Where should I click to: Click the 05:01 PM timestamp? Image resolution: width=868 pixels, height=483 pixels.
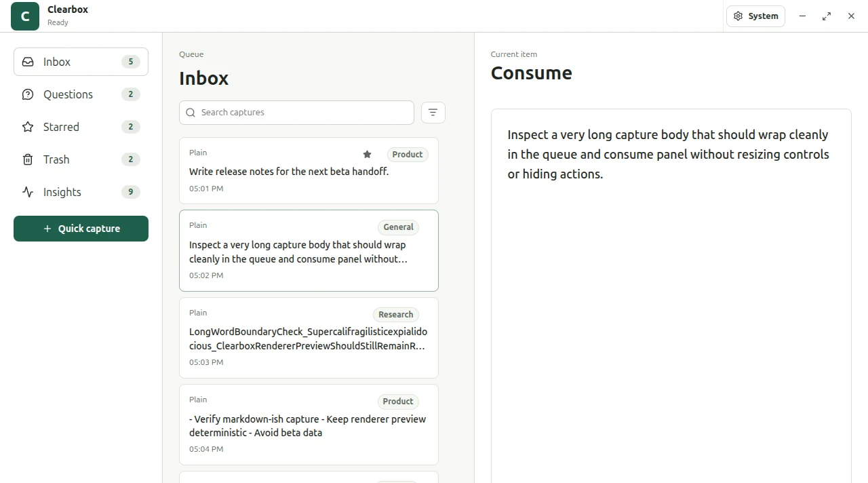click(x=206, y=189)
